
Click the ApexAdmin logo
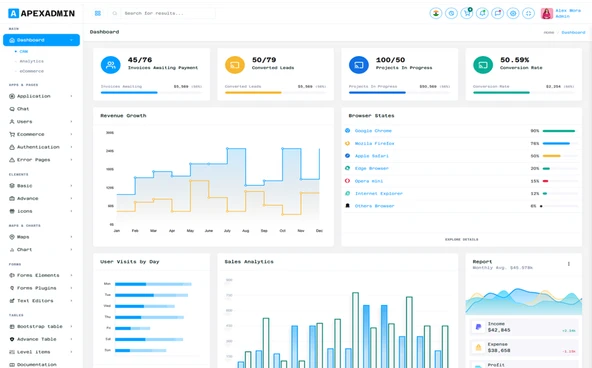[42, 13]
